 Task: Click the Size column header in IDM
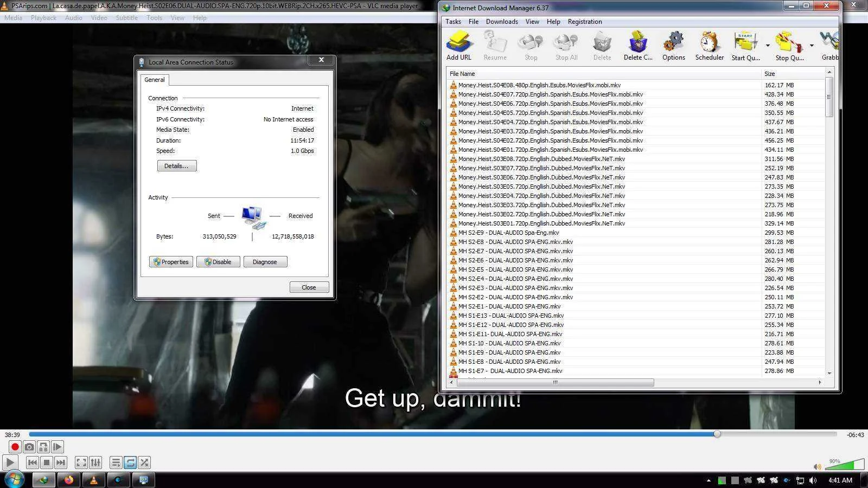(793, 74)
